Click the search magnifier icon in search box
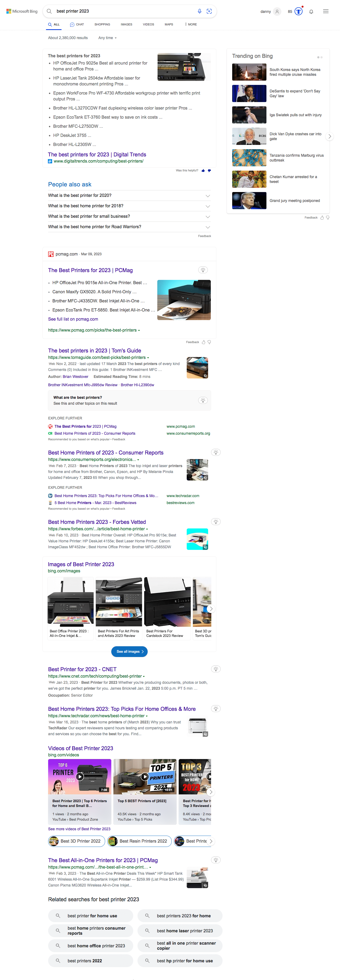 click(x=49, y=12)
